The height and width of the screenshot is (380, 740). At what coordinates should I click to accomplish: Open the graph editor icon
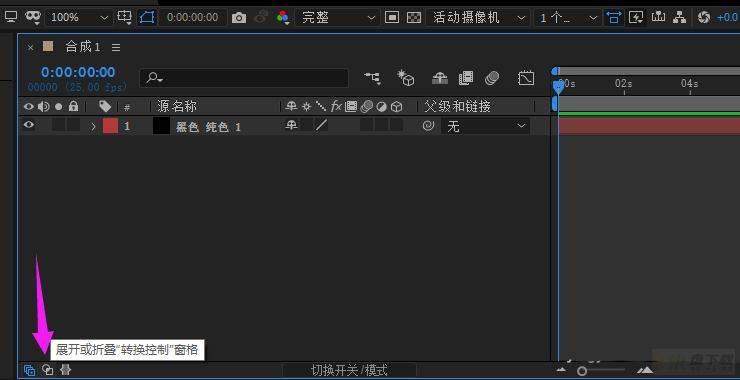pyautogui.click(x=526, y=78)
